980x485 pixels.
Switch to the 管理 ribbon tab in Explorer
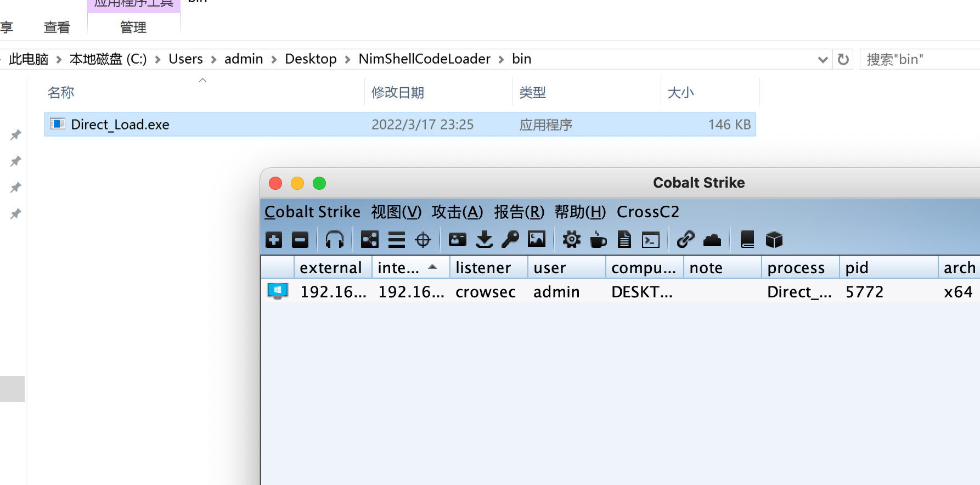pos(133,27)
